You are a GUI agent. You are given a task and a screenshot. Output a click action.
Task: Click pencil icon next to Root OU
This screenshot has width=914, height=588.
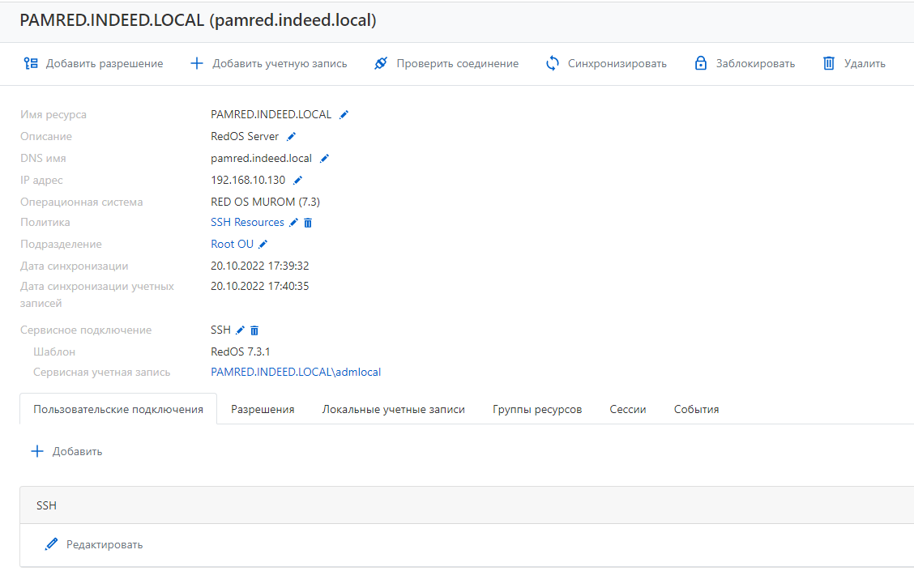point(263,245)
